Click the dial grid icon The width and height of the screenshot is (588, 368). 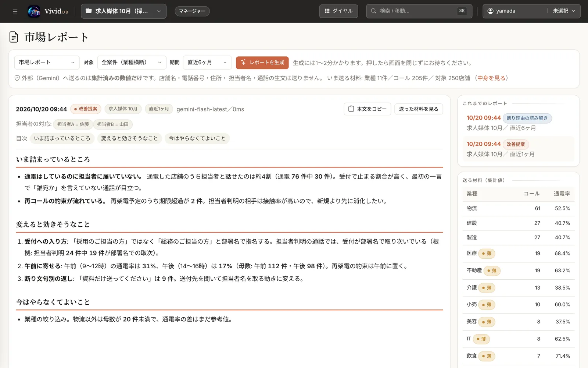click(327, 11)
